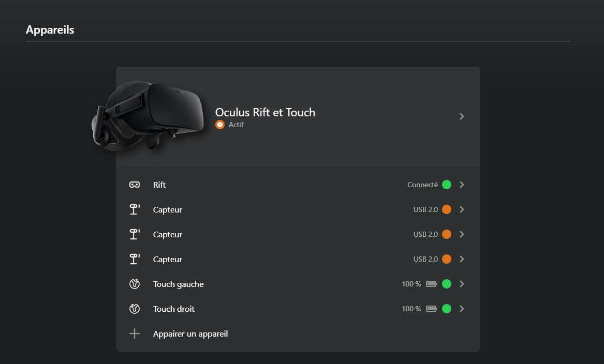Screen dimensions: 604x364
Task: Select the Touch droit label
Action: (x=174, y=309)
